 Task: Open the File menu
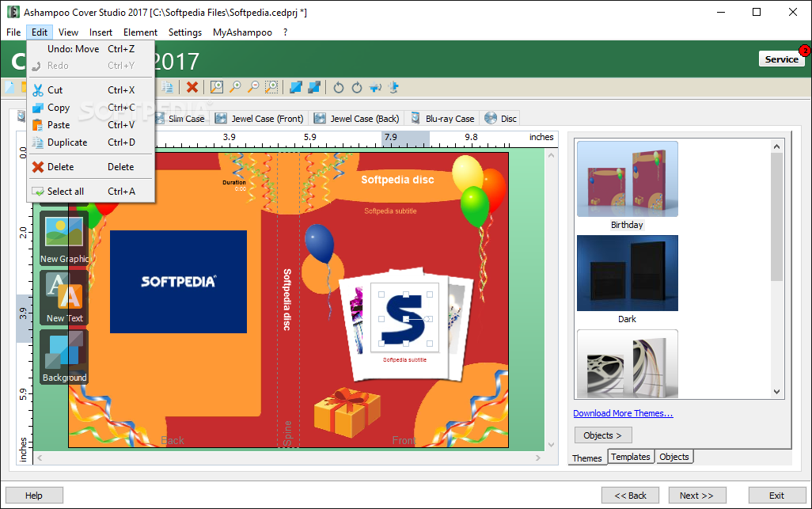pos(13,32)
